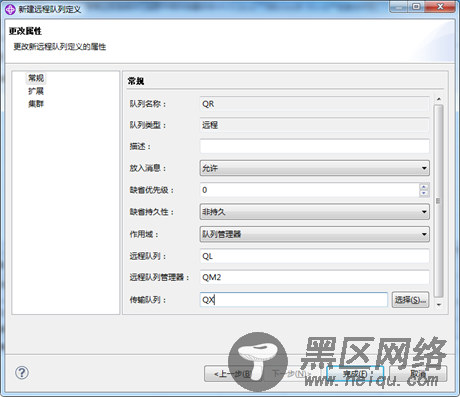Click the 选择(S)... button
The width and height of the screenshot is (460, 397).
click(410, 300)
